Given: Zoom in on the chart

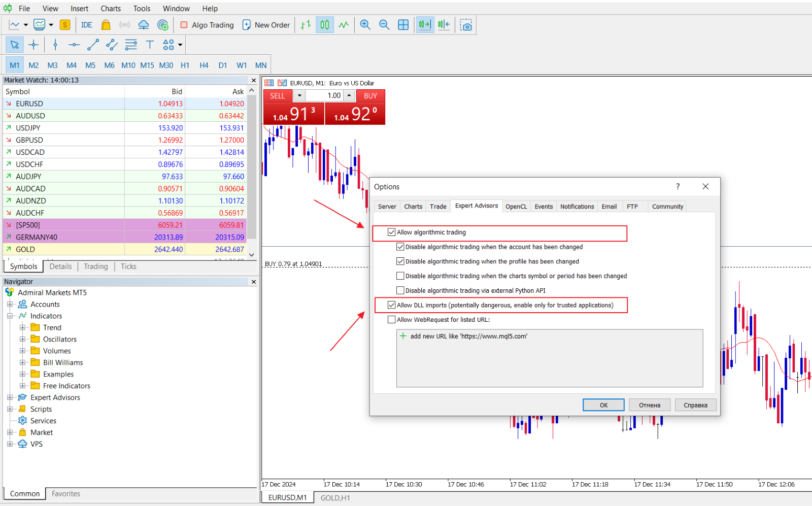Looking at the screenshot, I should [365, 25].
